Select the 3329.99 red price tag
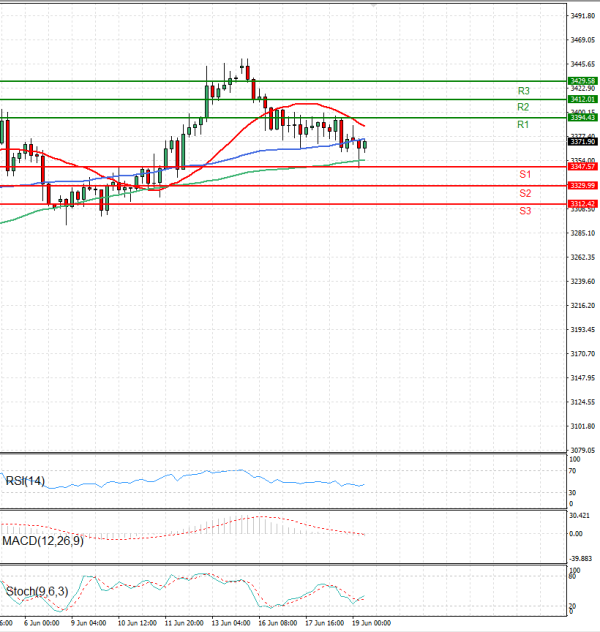Image resolution: width=600 pixels, height=632 pixels. [582, 185]
